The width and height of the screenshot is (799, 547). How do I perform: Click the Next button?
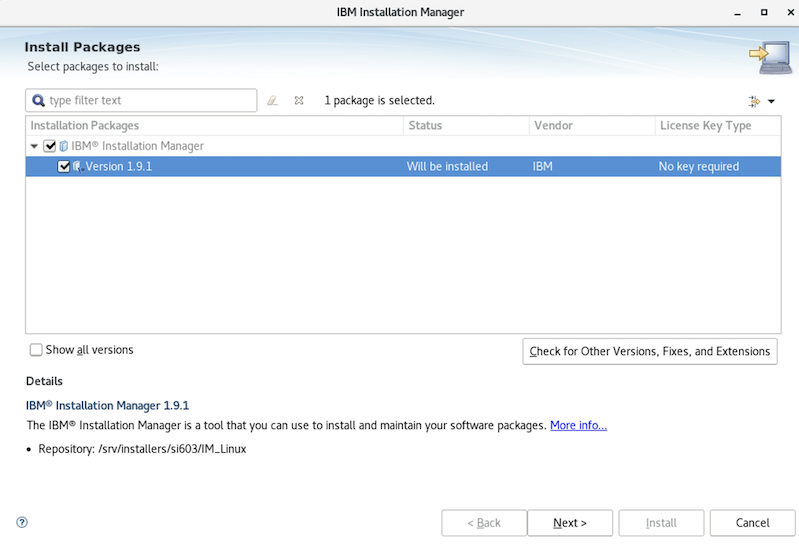click(570, 523)
